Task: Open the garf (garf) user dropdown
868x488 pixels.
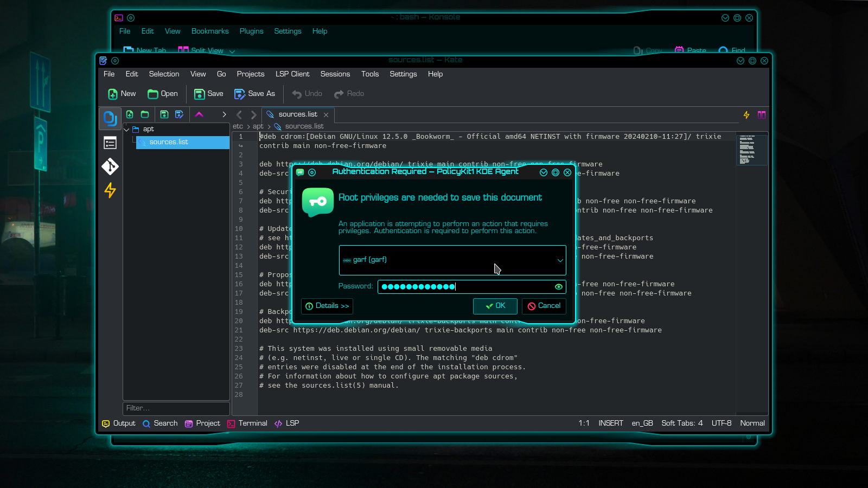Action: (452, 260)
